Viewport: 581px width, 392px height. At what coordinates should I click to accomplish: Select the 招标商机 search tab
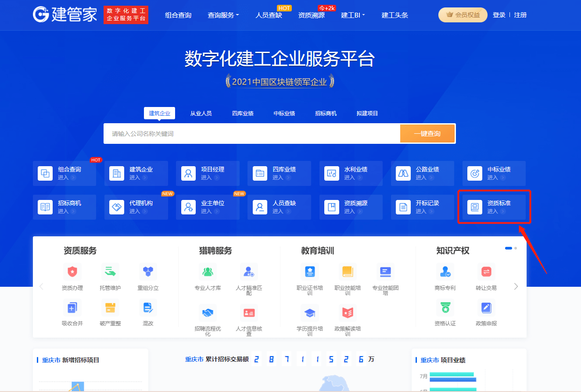click(326, 114)
